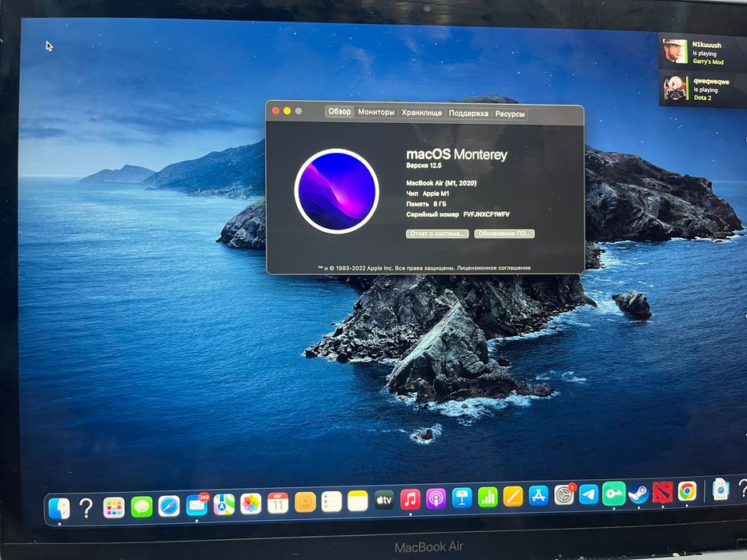Open Dota 2 from the dock
Viewport: 747px width, 560px height.
tap(663, 492)
